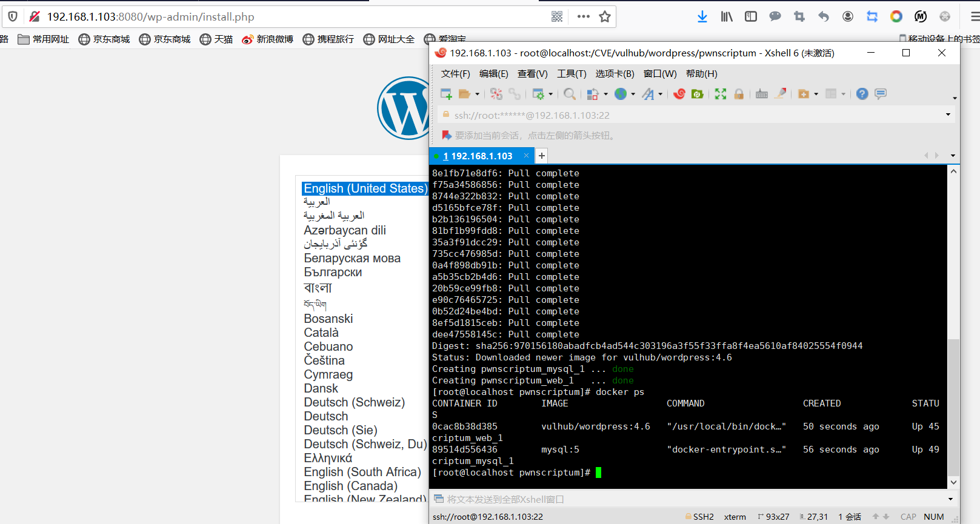The height and width of the screenshot is (524, 980).
Task: Expand the compose bar dropdown at bottom
Action: (x=950, y=499)
